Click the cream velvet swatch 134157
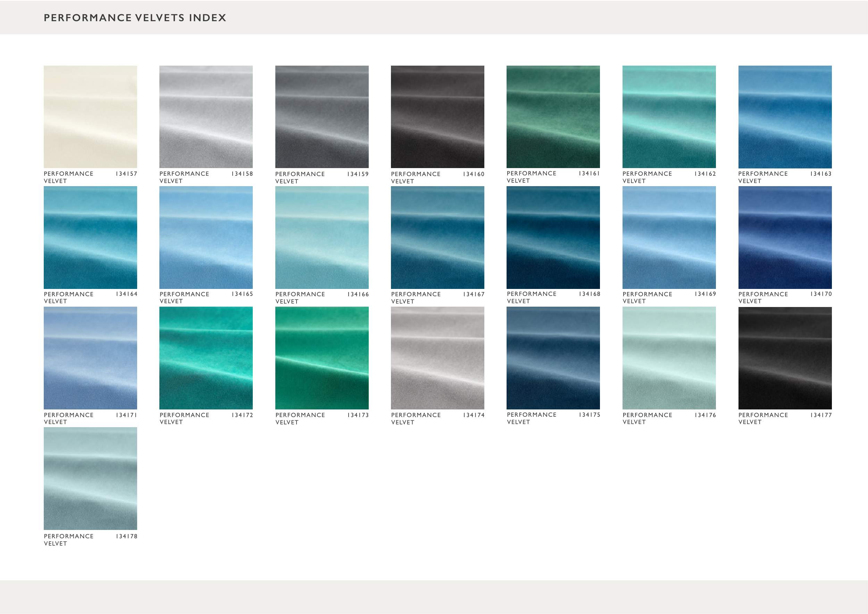Screen dimensions: 868x614 click(x=90, y=117)
